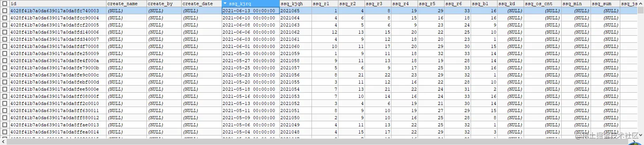The image size is (644, 145).
Task: Select id cell 4028f41b7a0da639017a0da8fe4f000a
Action: 58,61
